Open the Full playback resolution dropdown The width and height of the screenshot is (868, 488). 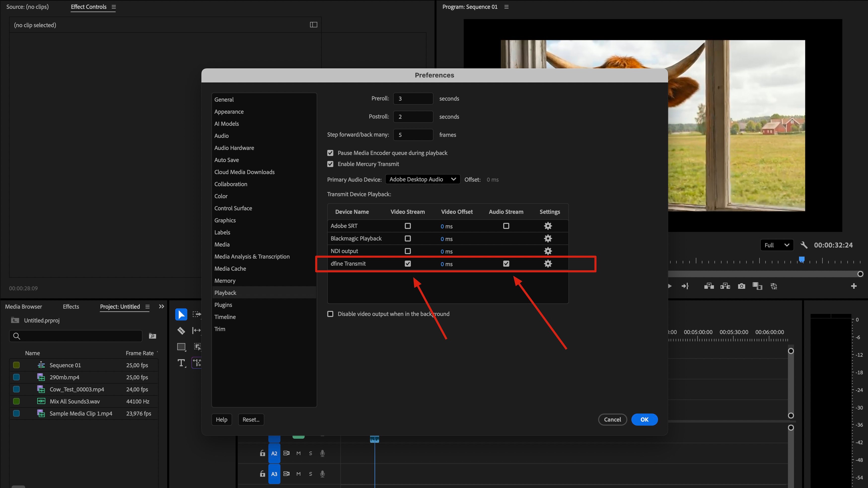pyautogui.click(x=777, y=245)
